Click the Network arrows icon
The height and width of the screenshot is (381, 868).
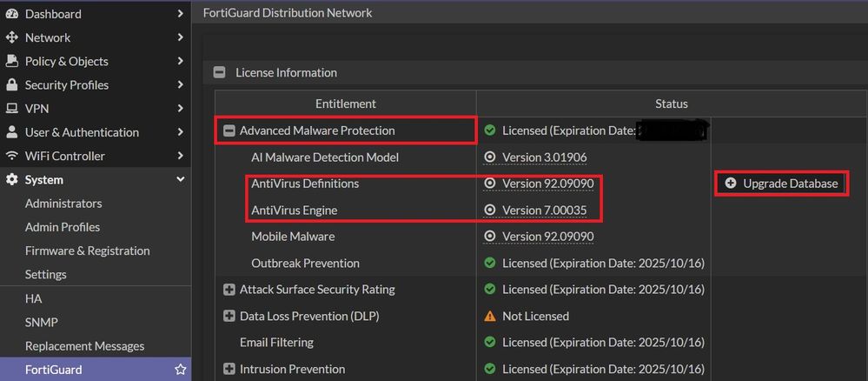point(11,37)
